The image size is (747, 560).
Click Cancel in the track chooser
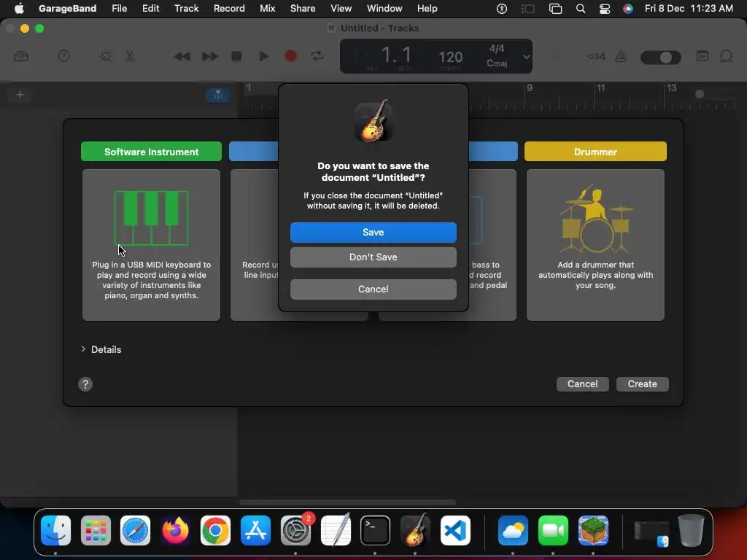[582, 384]
